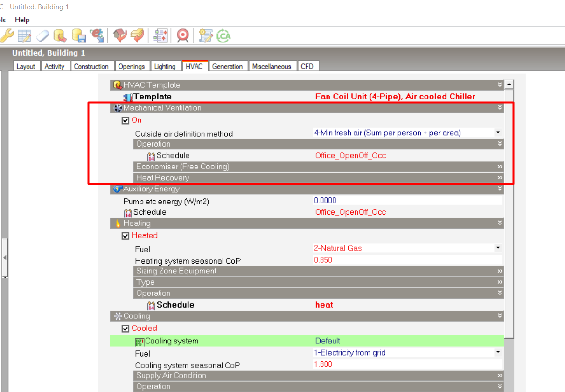The image size is (565, 392).
Task: Open the green LCA icon
Action: (x=223, y=36)
